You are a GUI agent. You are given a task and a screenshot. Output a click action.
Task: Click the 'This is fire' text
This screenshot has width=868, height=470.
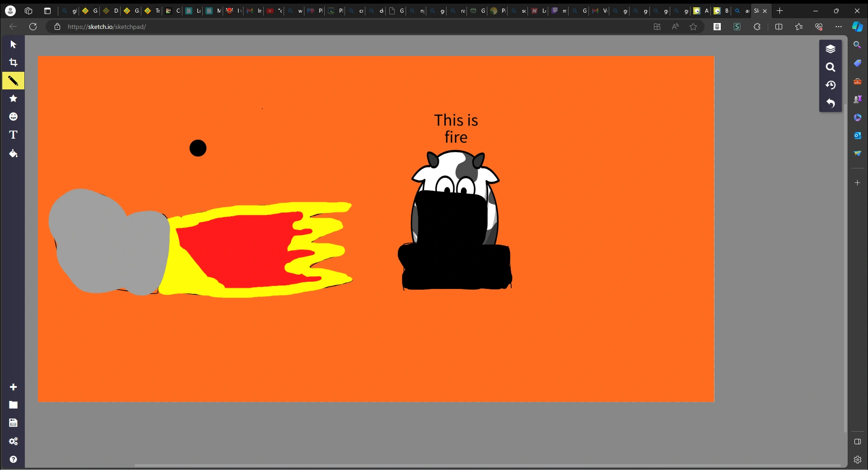(456, 129)
